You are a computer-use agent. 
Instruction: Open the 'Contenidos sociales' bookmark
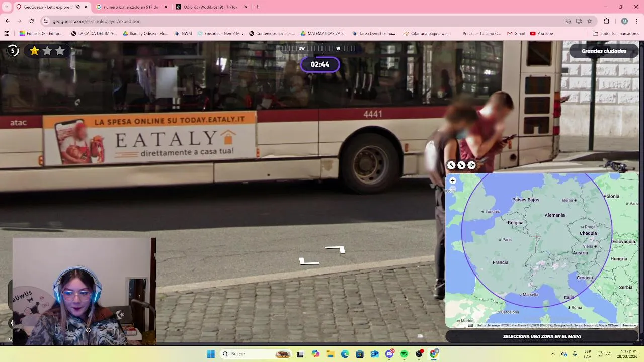[x=272, y=34]
